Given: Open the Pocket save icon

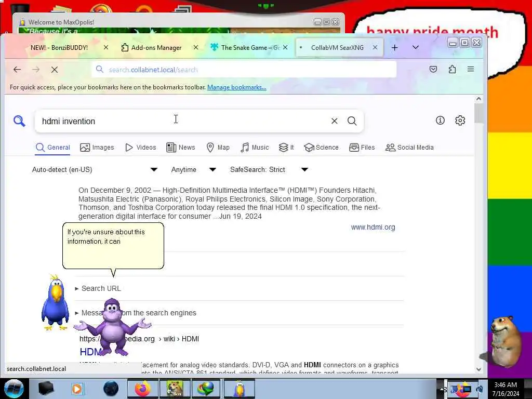Looking at the screenshot, I should click(x=433, y=69).
